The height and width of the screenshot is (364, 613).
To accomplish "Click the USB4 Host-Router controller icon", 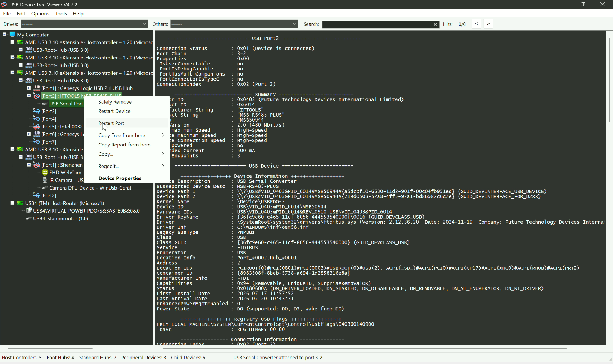I will coord(21,203).
